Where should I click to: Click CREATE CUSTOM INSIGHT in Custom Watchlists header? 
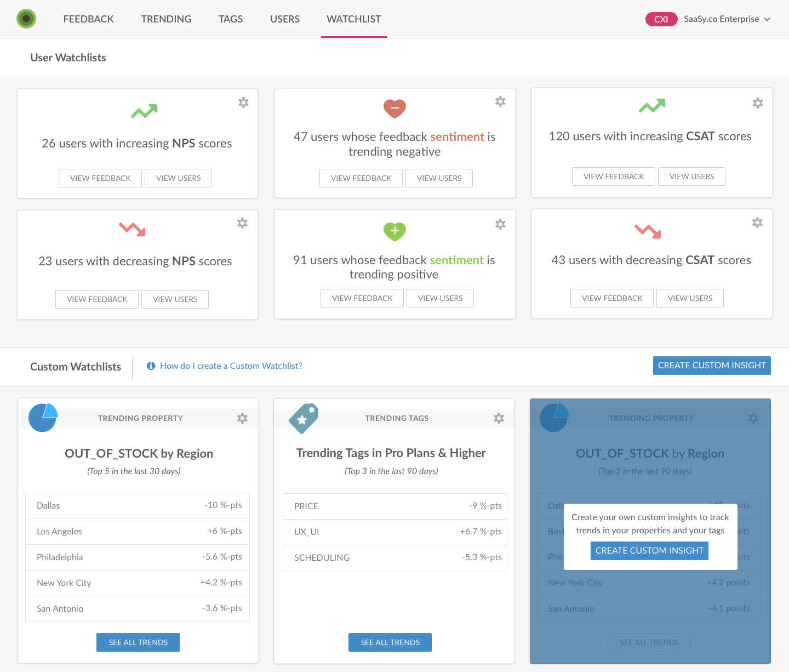pyautogui.click(x=712, y=366)
